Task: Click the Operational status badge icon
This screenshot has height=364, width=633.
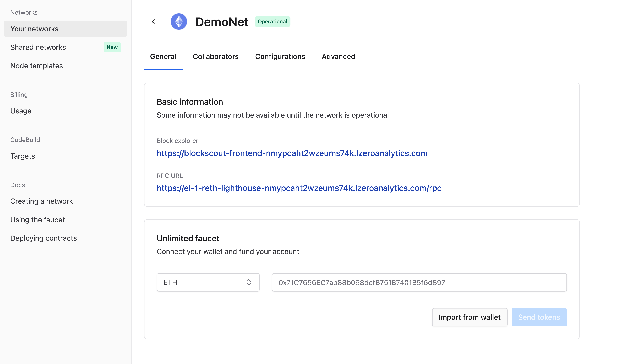Action: click(x=272, y=21)
